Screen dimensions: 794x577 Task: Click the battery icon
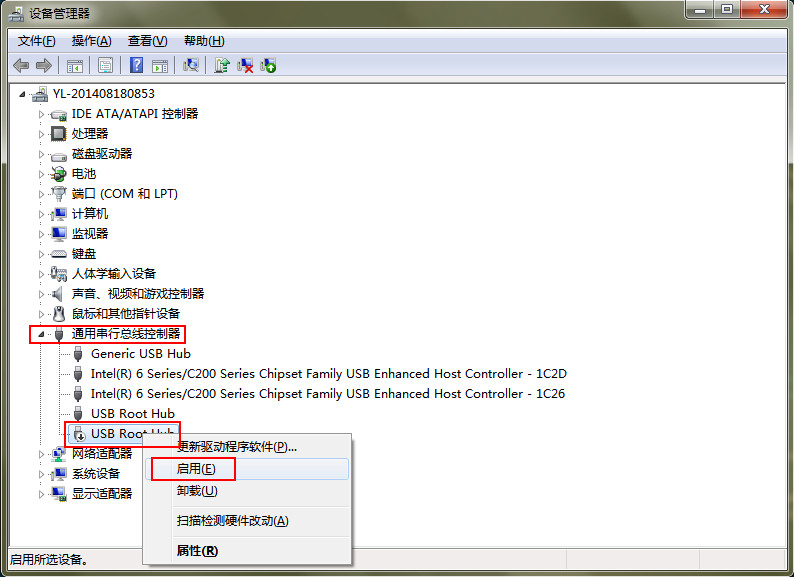[x=59, y=174]
